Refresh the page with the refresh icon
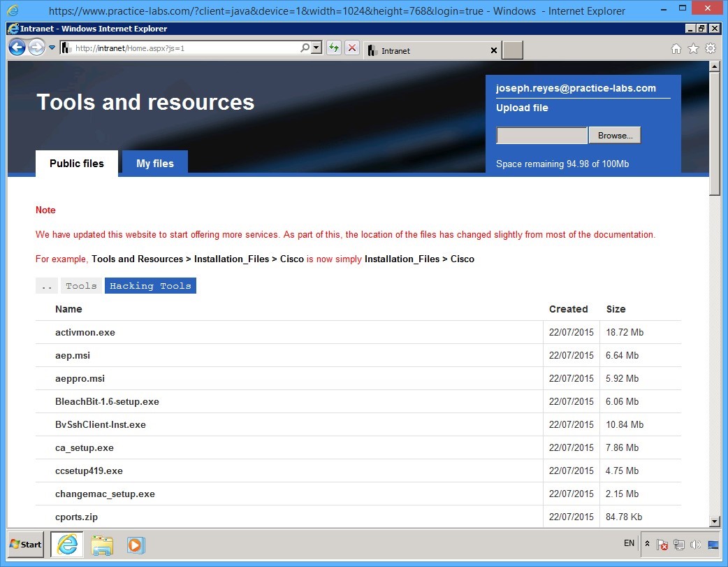This screenshot has height=567, width=728. [334, 48]
